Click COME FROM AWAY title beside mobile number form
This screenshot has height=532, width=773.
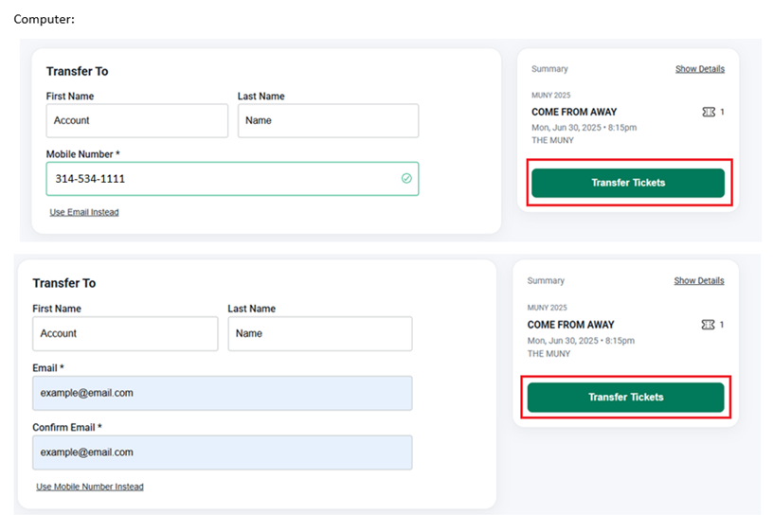point(574,112)
